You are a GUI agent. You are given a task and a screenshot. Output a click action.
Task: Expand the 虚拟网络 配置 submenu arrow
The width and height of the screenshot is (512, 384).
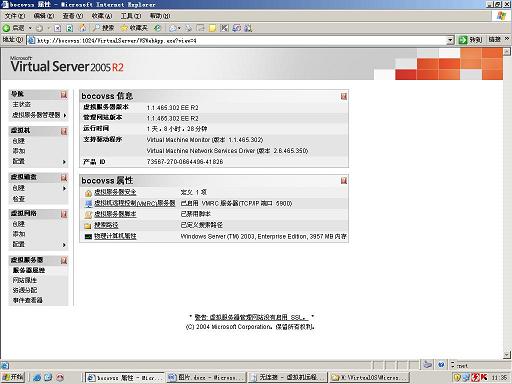tap(64, 245)
